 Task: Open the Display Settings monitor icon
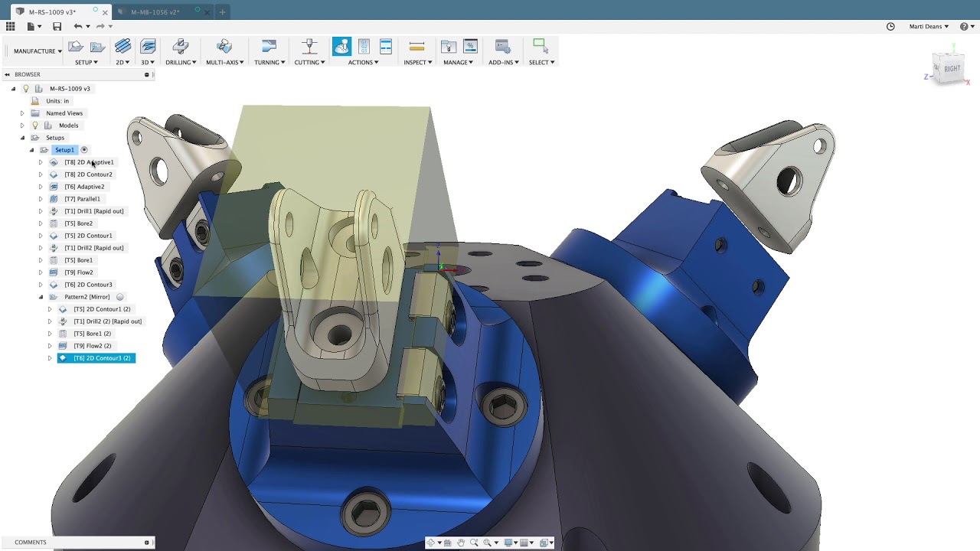[x=508, y=543]
